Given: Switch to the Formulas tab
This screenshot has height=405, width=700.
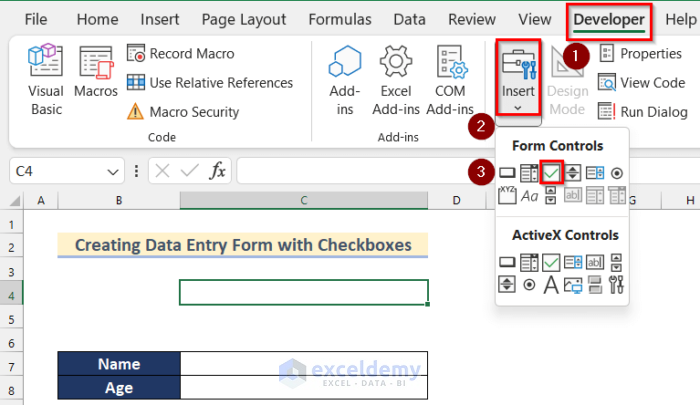Looking at the screenshot, I should [346, 19].
